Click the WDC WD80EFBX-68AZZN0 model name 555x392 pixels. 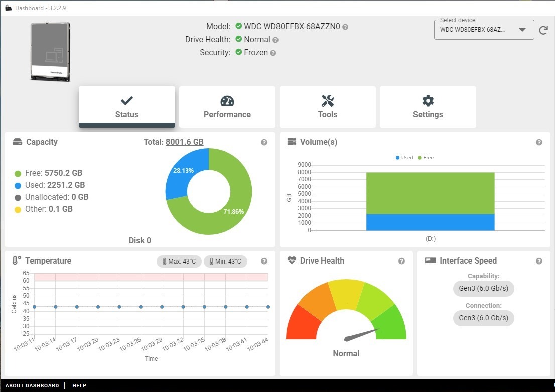[x=292, y=27]
